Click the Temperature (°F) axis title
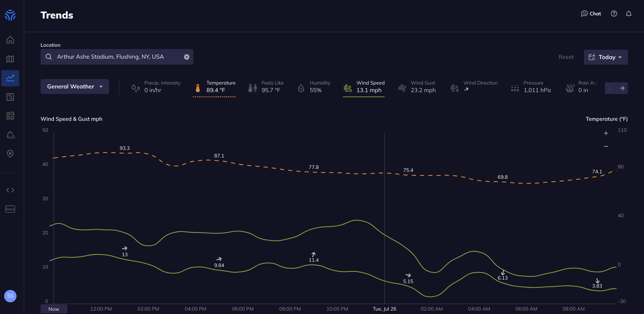This screenshot has height=314, width=644. tap(606, 119)
